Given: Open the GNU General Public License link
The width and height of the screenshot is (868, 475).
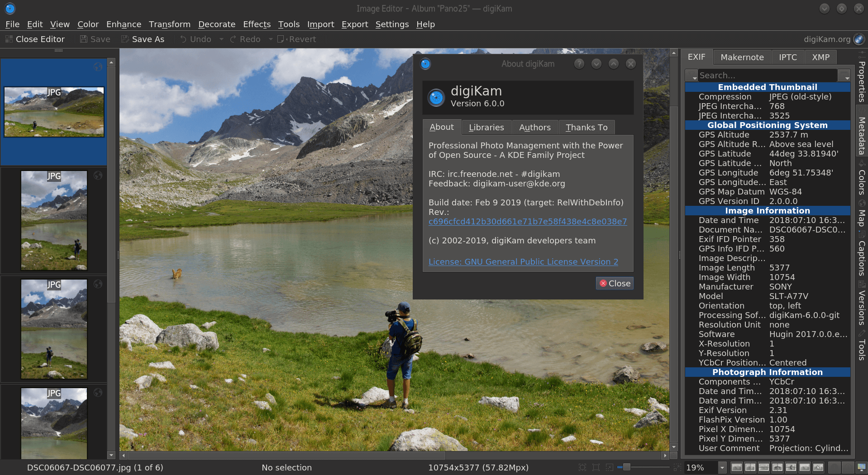Looking at the screenshot, I should pyautogui.click(x=523, y=262).
